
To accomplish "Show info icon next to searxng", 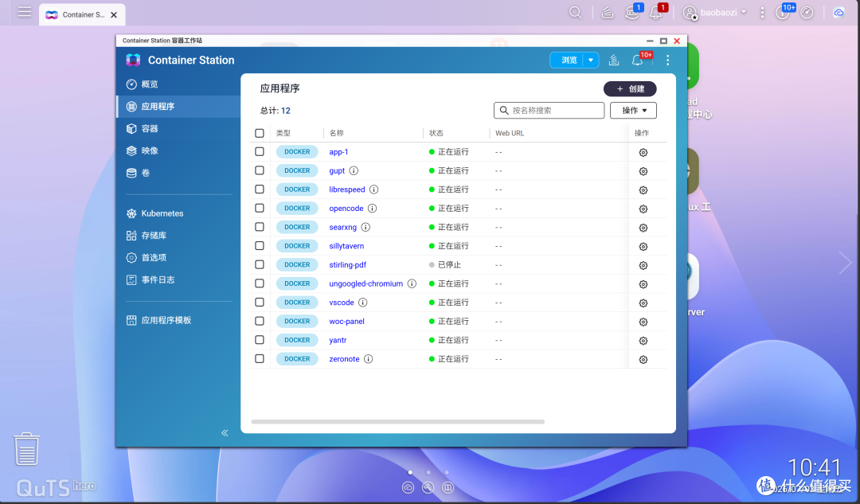I will [365, 227].
